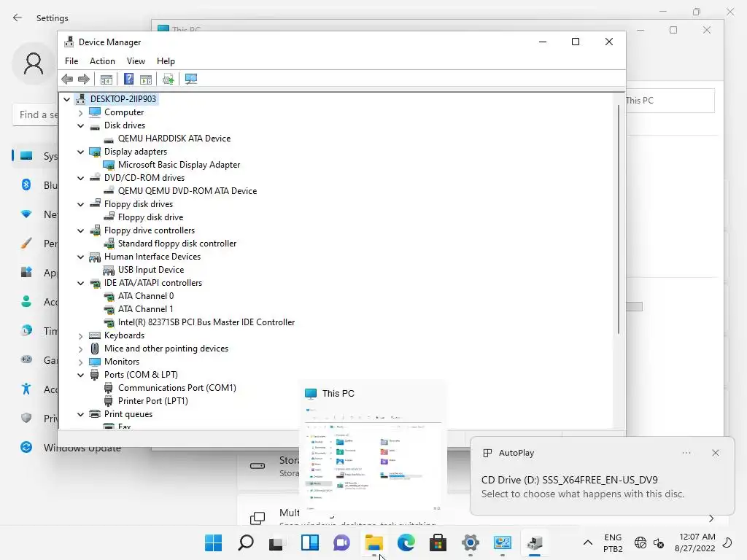This screenshot has height=560, width=747.
Task: Select USB Input Device
Action: [x=151, y=270]
